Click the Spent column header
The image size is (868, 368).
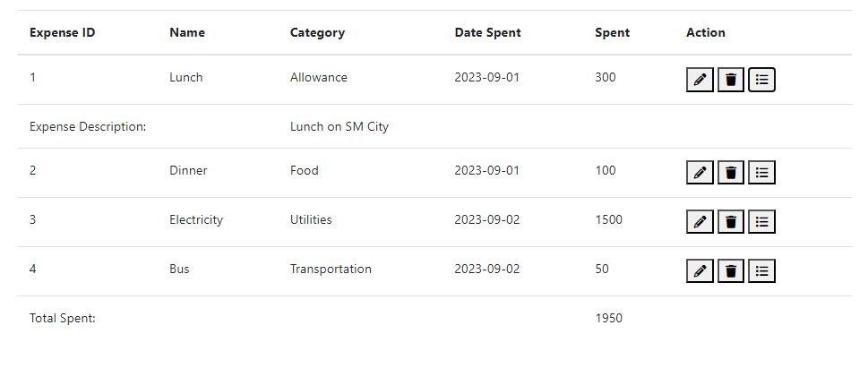click(612, 32)
